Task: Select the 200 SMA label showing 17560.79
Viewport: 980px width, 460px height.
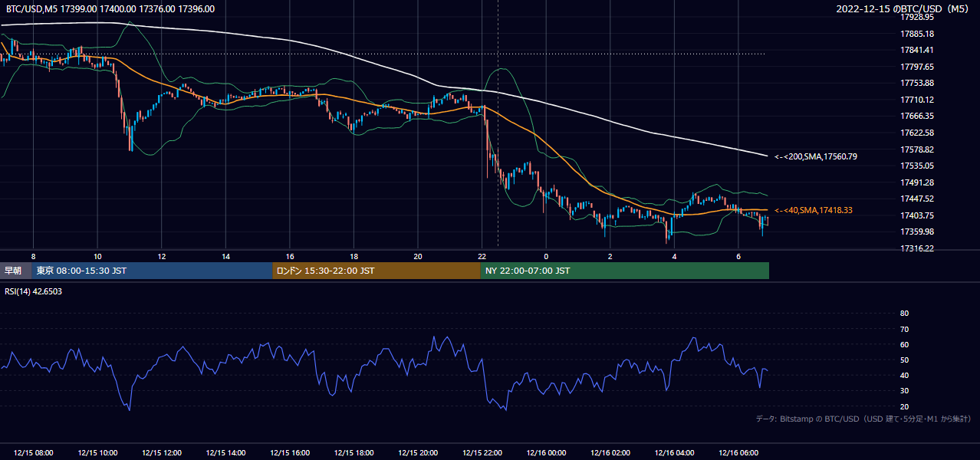Action: click(x=816, y=156)
